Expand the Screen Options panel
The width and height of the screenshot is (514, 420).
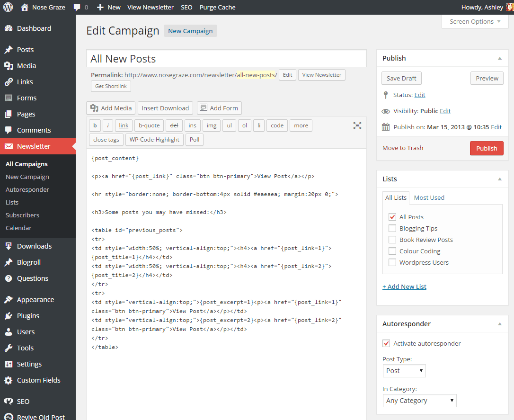point(475,21)
